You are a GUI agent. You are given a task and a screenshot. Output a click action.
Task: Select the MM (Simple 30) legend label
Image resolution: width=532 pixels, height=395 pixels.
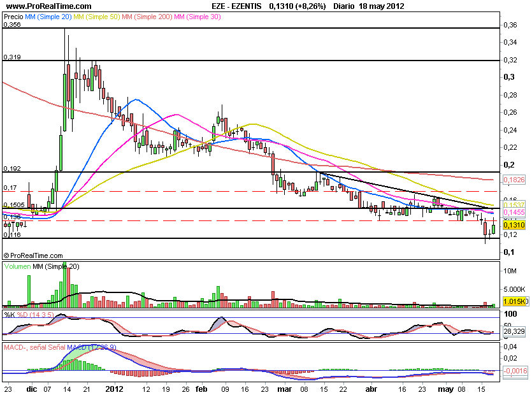(x=198, y=17)
